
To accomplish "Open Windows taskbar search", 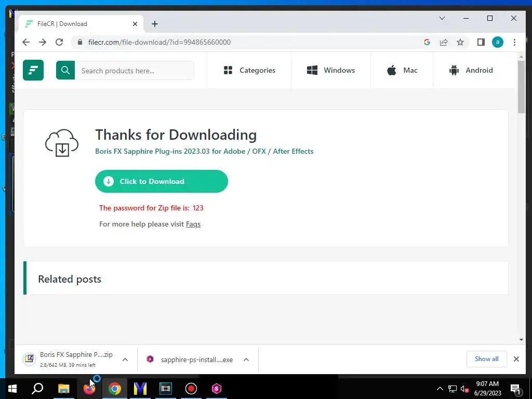I will pyautogui.click(x=37, y=389).
